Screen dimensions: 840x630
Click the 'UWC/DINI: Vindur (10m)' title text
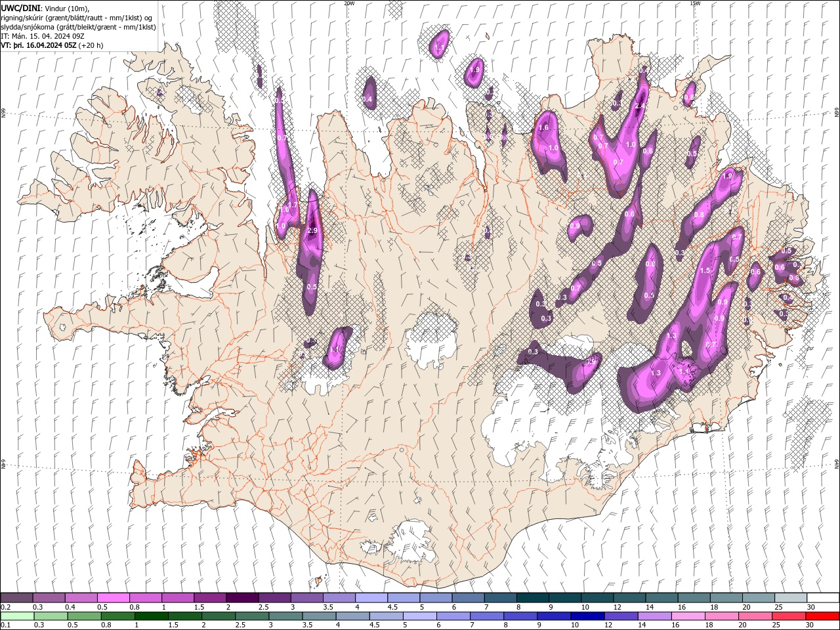(x=45, y=8)
